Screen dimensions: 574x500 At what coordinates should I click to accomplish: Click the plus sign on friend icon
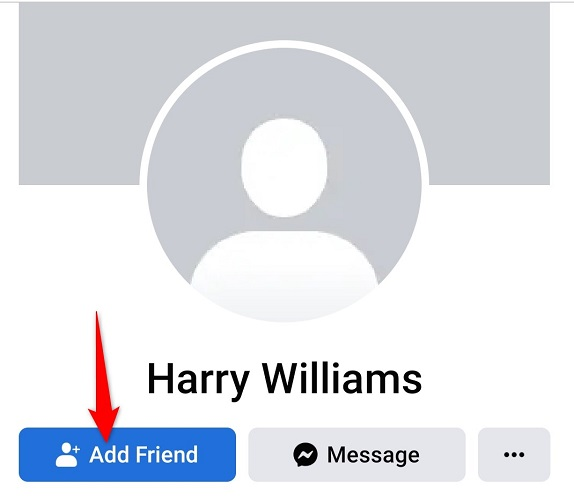click(76, 449)
